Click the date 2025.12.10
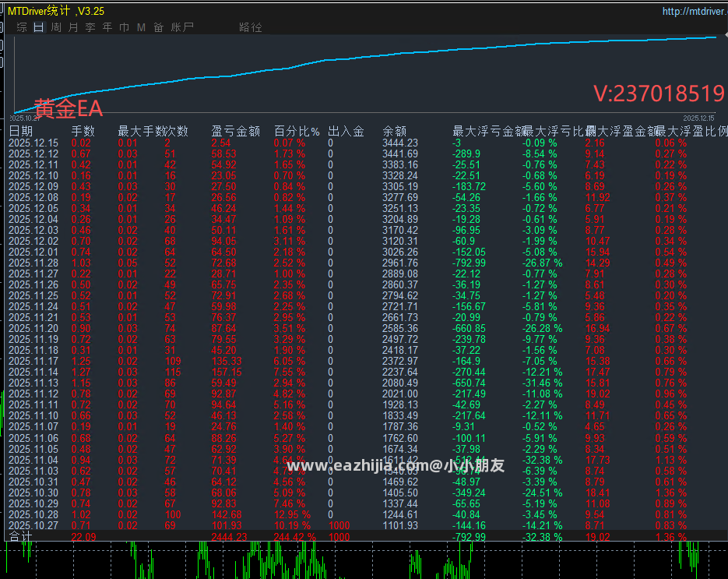 (33, 175)
